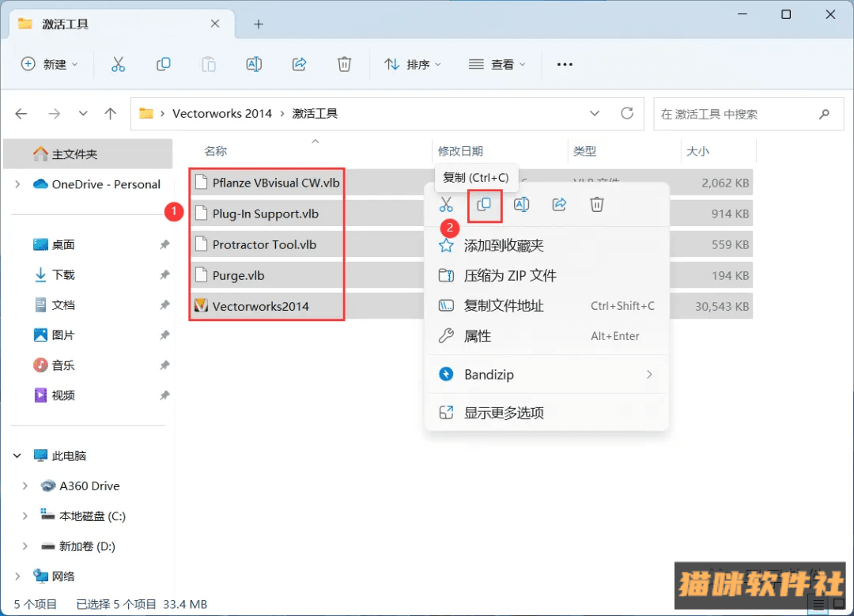Click the Copy icon in the context menu
This screenshot has width=854, height=616.
tap(484, 205)
